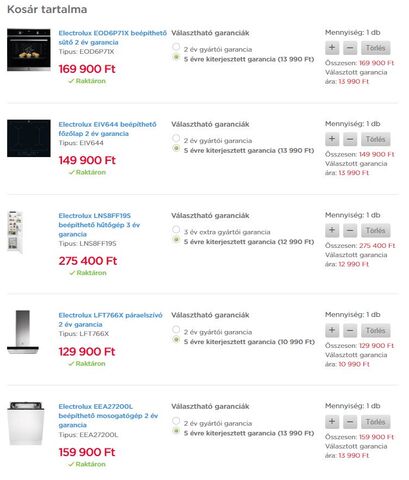The height and width of the screenshot is (480, 409).
Task: Delete the EOD6P71X oven with Törlés
Action: 376,48
